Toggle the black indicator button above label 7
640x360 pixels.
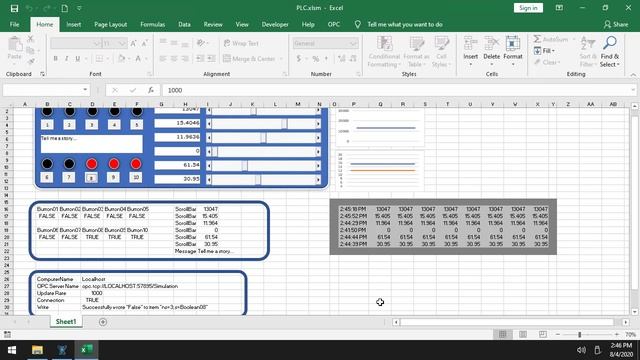pos(69,164)
